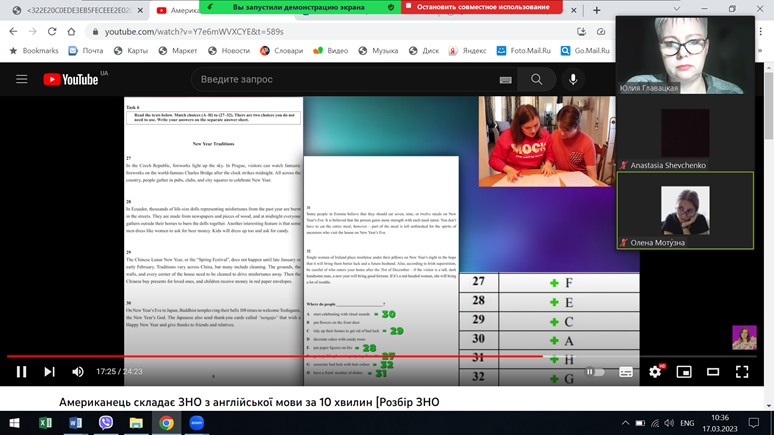The height and width of the screenshot is (435, 774).
Task: Click the YouTube search magnifier button
Action: (537, 79)
